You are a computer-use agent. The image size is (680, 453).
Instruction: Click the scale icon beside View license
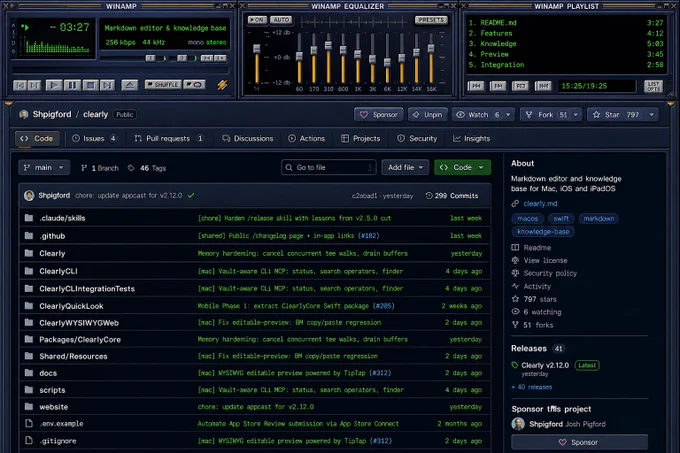point(515,260)
